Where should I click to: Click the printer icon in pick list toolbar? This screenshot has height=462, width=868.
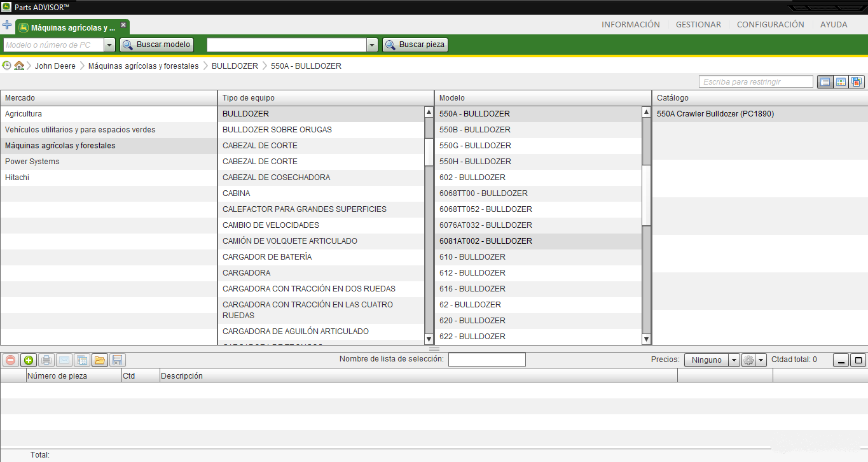coord(46,360)
